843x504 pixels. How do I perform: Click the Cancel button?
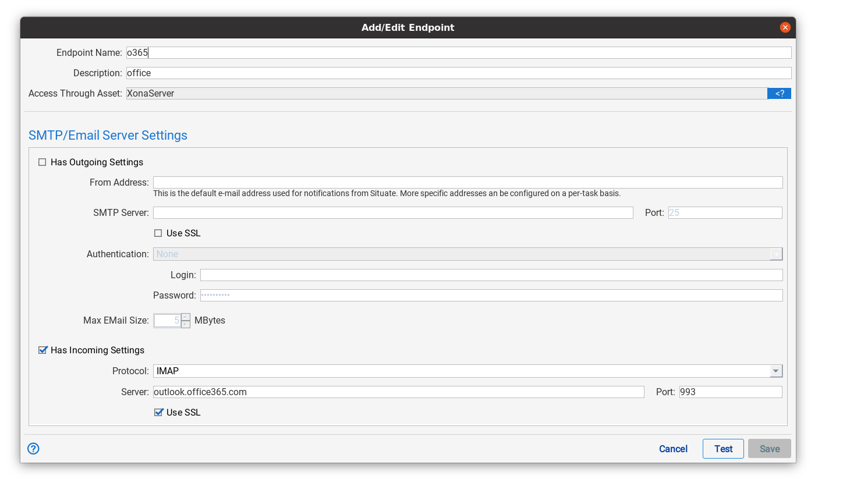673,449
